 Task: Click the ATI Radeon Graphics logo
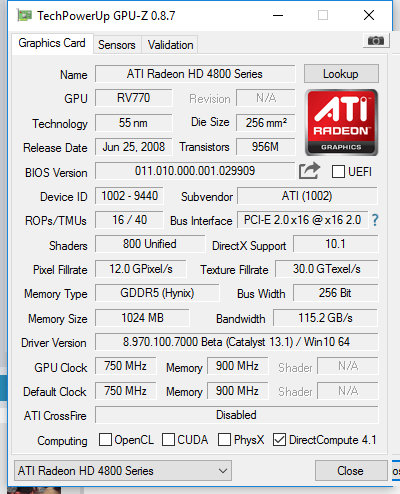click(x=341, y=122)
